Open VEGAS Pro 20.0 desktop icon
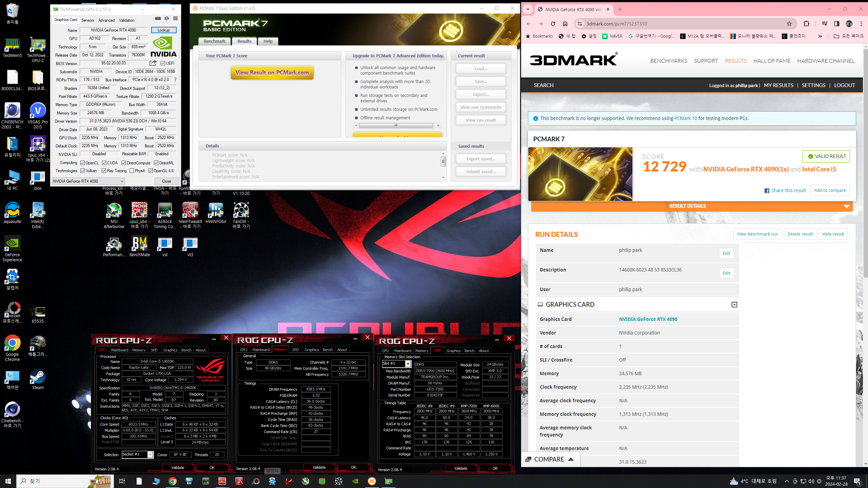Image resolution: width=868 pixels, height=488 pixels. 38,116
